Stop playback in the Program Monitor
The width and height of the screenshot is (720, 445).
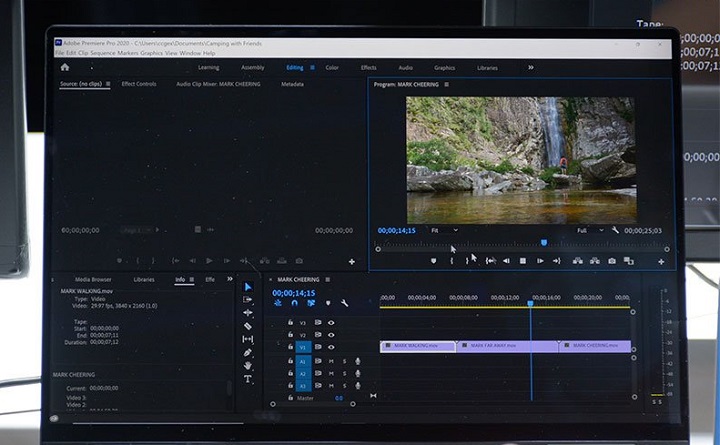point(522,261)
